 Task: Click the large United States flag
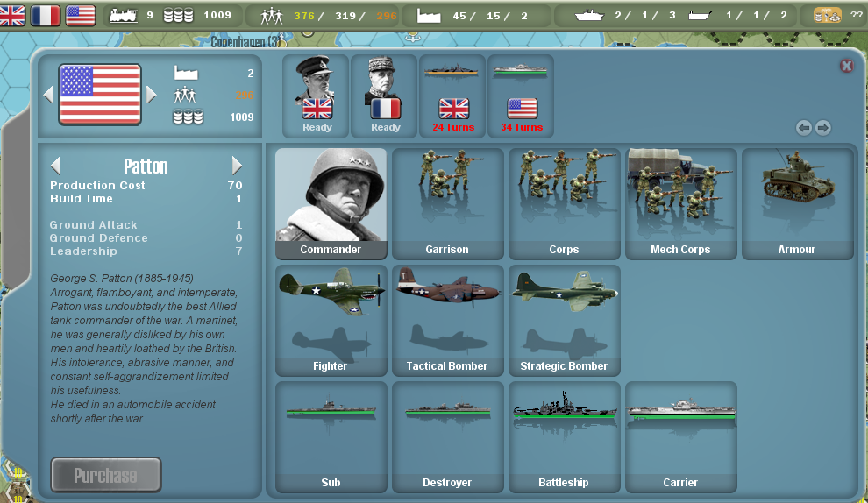pos(100,95)
